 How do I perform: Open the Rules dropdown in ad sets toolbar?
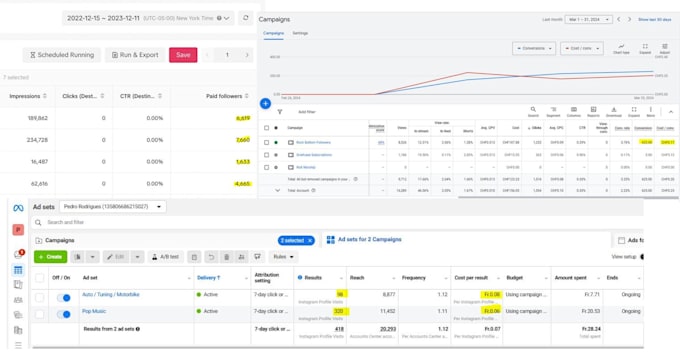[x=284, y=257]
